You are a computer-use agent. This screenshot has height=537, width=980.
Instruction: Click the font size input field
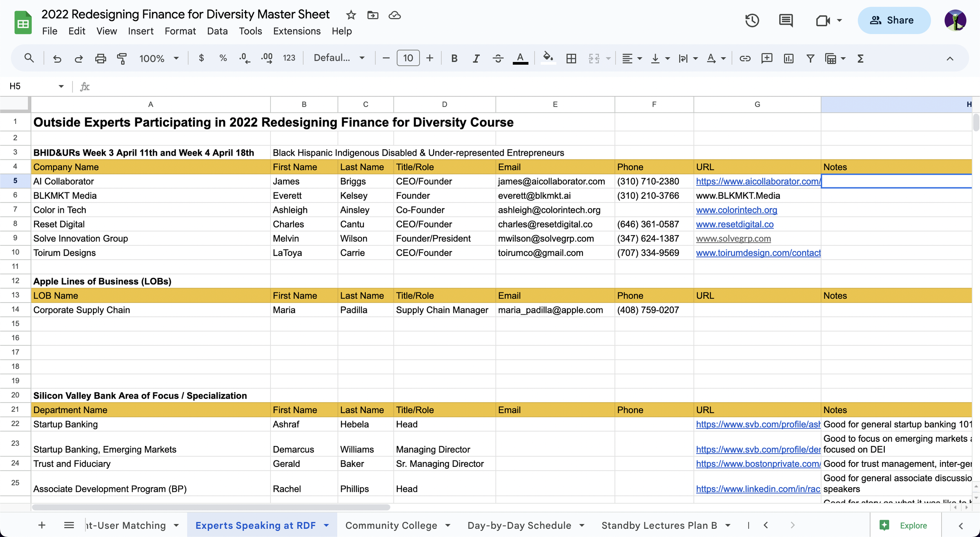click(x=408, y=58)
